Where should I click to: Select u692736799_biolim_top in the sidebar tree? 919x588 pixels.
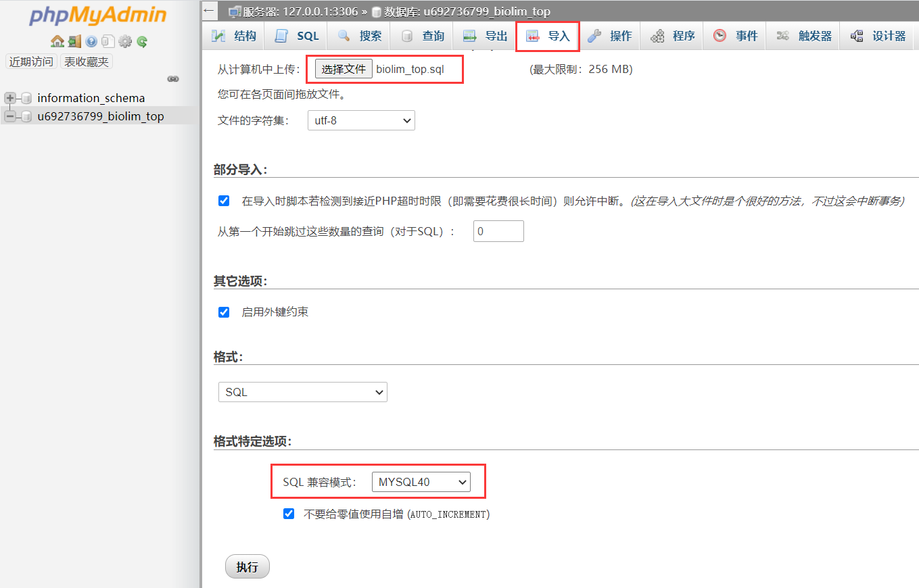coord(101,116)
